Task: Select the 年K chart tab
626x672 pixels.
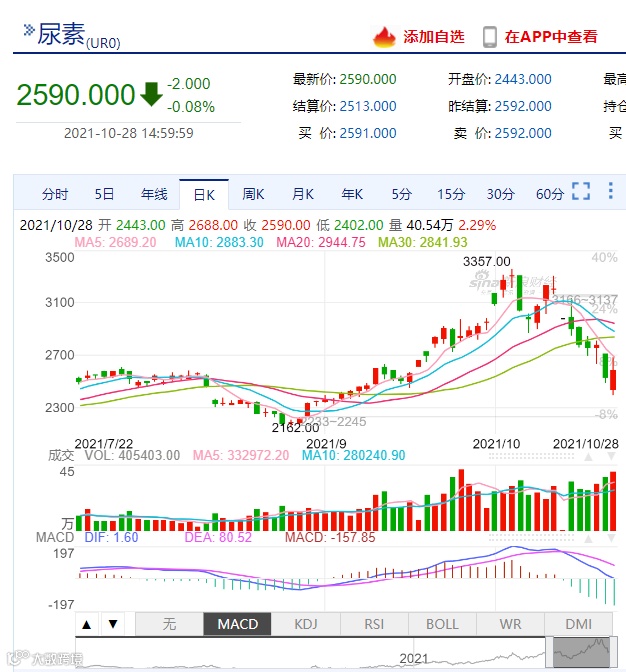Action: tap(352, 194)
